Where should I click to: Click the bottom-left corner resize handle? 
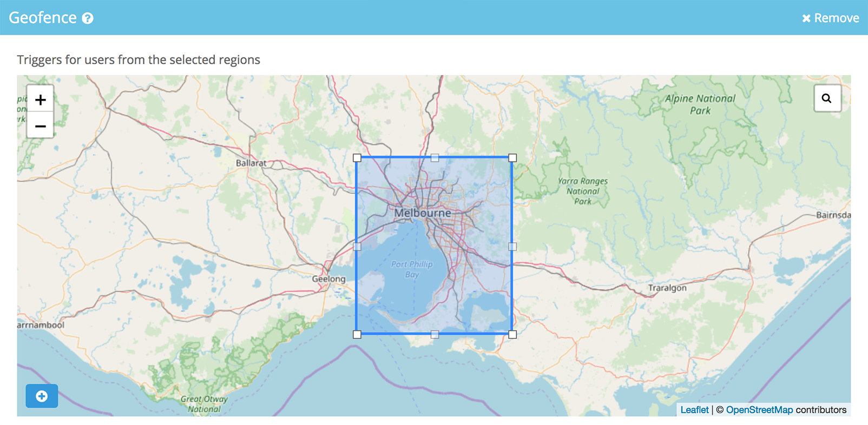357,335
